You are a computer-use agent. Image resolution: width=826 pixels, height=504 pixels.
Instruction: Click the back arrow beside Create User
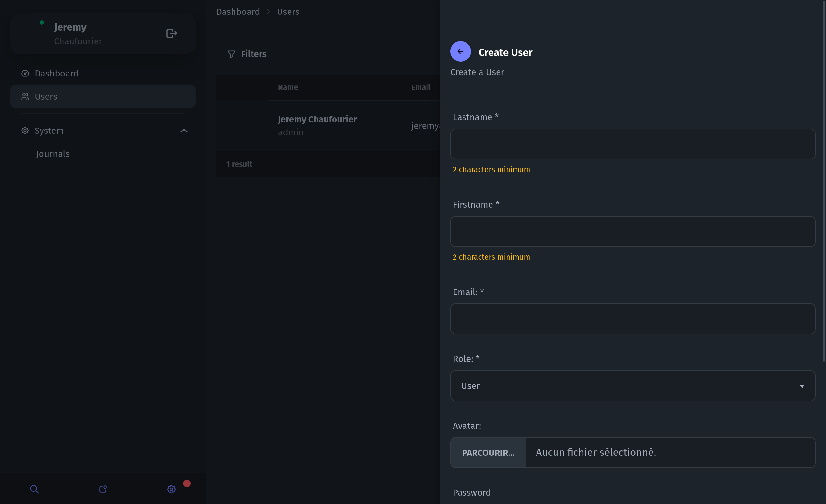(460, 52)
